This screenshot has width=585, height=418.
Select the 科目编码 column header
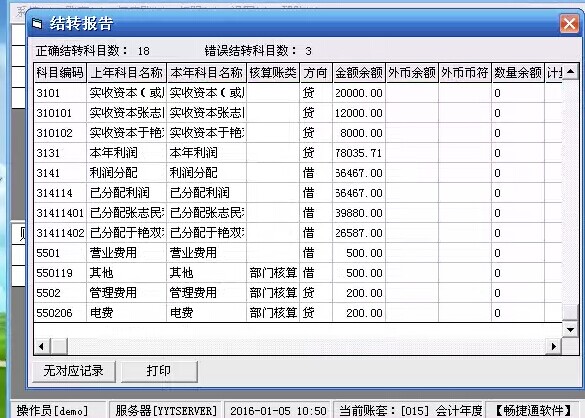(x=60, y=73)
